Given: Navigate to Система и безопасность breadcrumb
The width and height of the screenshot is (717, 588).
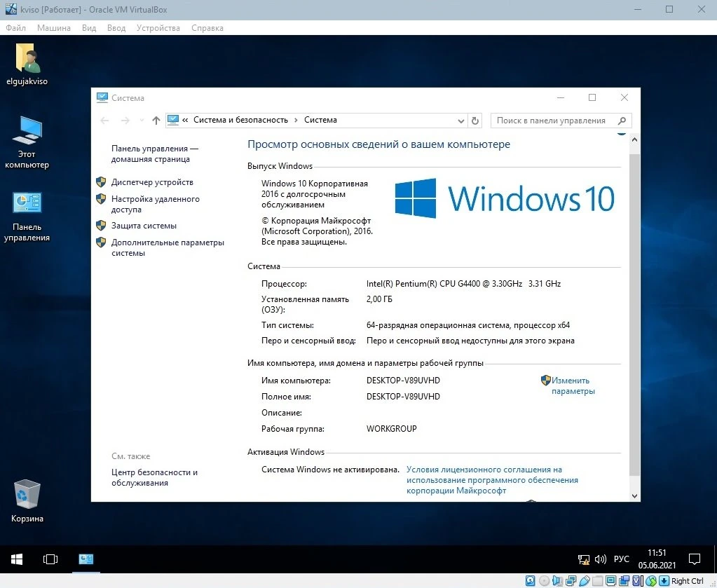Looking at the screenshot, I should [240, 120].
